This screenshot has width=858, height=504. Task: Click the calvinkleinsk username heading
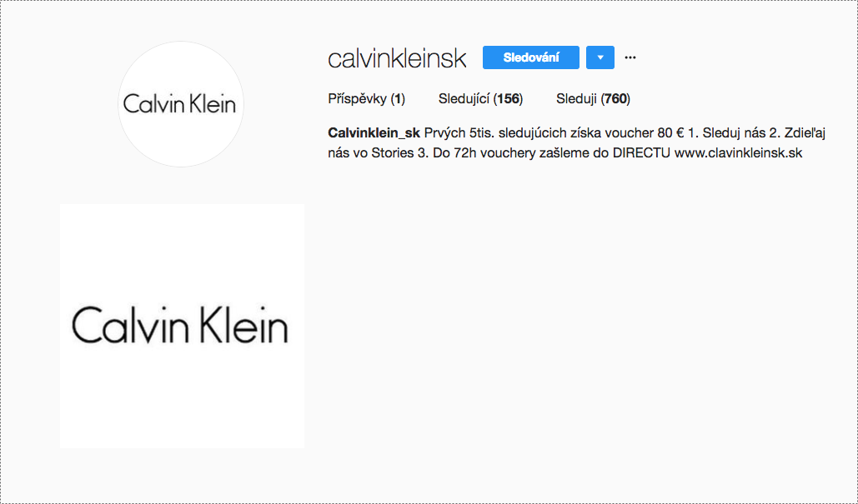tap(397, 58)
